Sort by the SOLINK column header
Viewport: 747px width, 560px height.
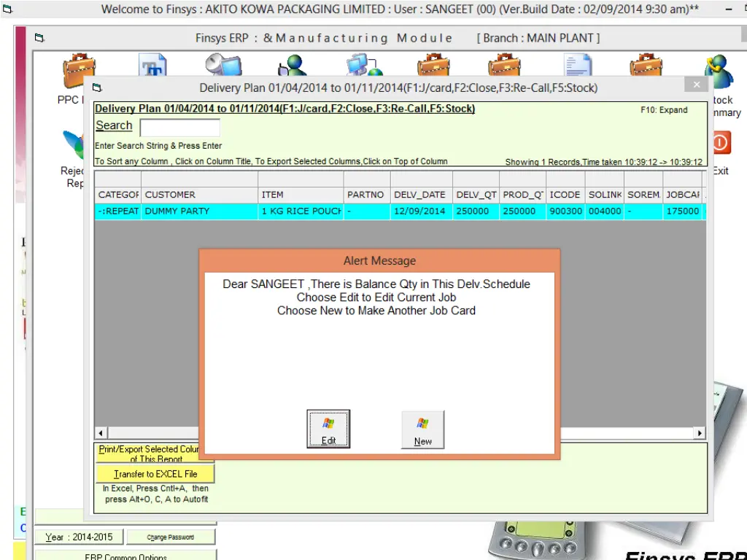coord(604,195)
